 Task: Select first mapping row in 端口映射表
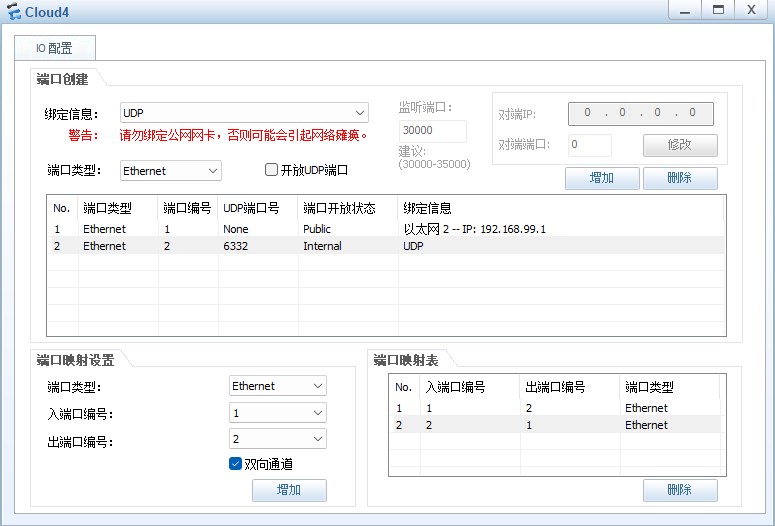555,408
